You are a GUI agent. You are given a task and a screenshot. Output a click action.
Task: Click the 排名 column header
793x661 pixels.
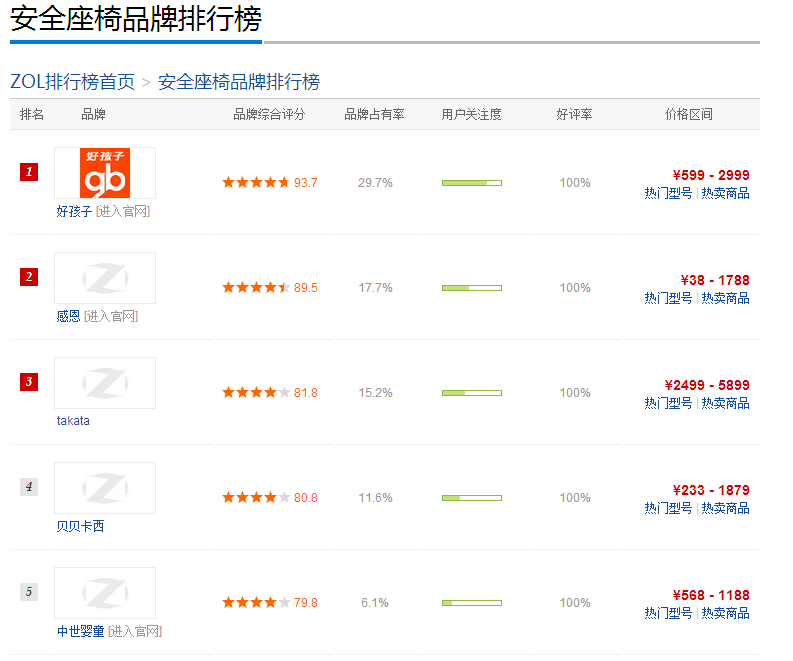coord(32,115)
